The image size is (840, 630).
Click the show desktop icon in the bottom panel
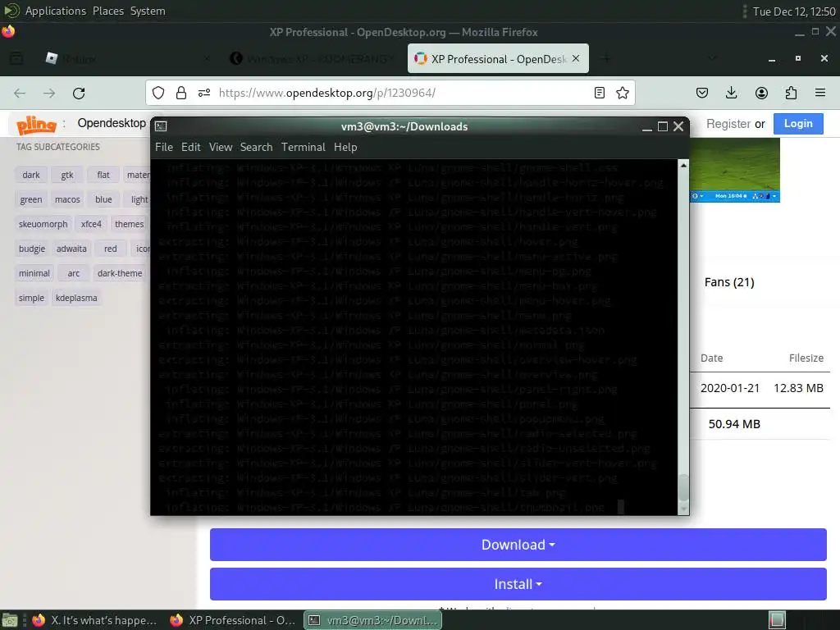click(10, 620)
